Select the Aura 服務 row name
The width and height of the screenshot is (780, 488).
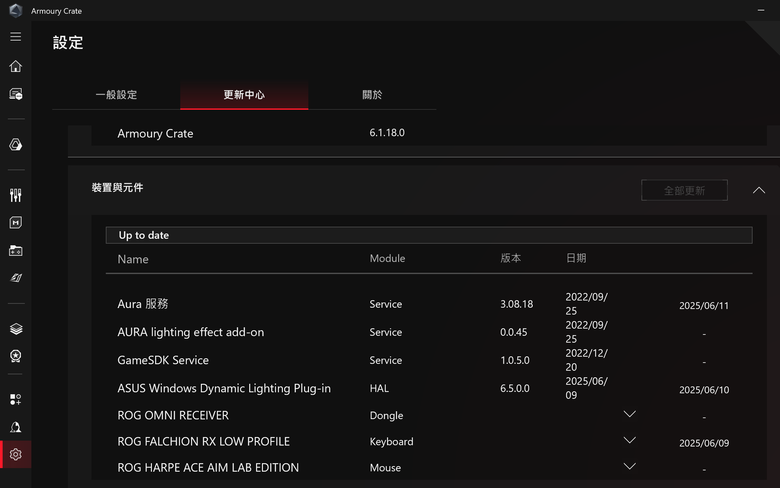[143, 304]
